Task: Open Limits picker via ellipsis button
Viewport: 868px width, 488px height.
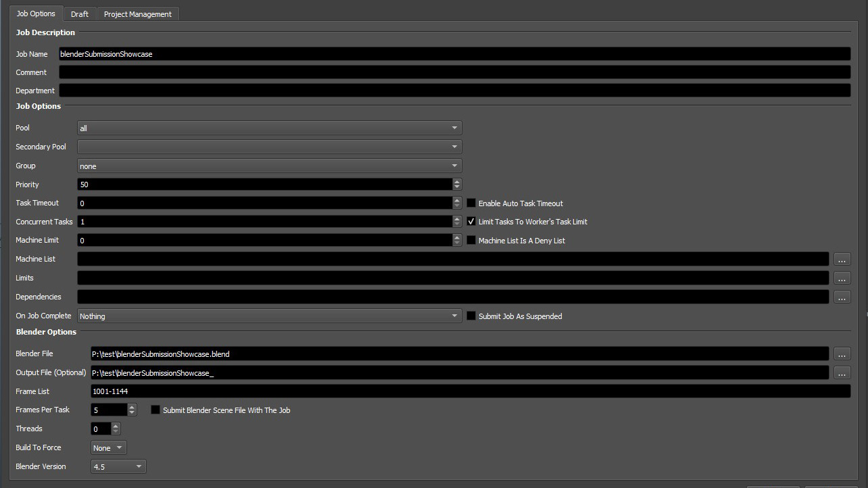Action: click(x=842, y=278)
